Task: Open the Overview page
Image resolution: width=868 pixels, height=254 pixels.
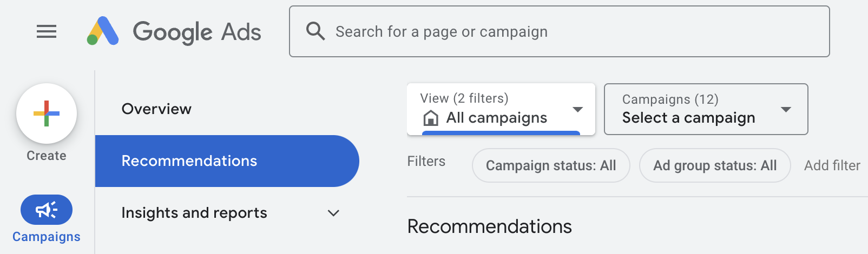Action: pos(156,109)
